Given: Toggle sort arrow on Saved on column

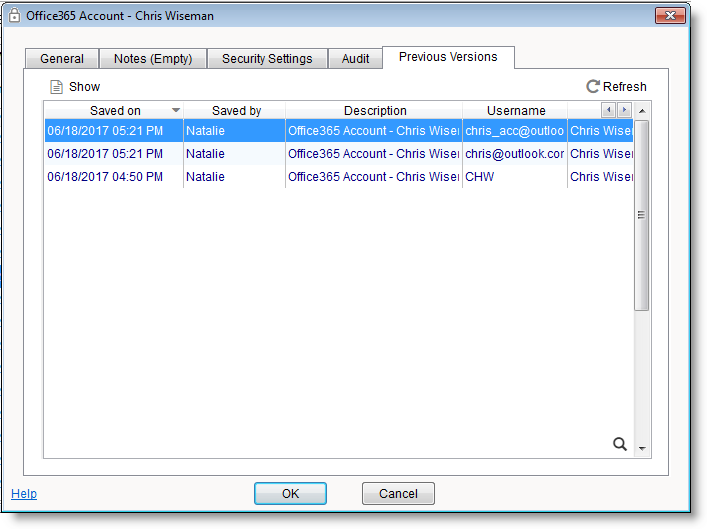Looking at the screenshot, I should tap(176, 110).
